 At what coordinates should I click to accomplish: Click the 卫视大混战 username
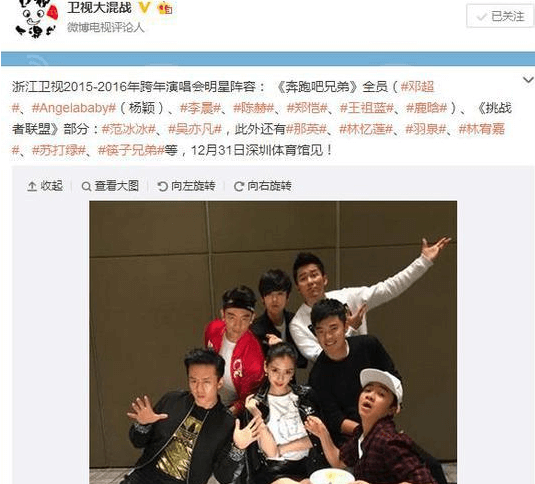99,8
